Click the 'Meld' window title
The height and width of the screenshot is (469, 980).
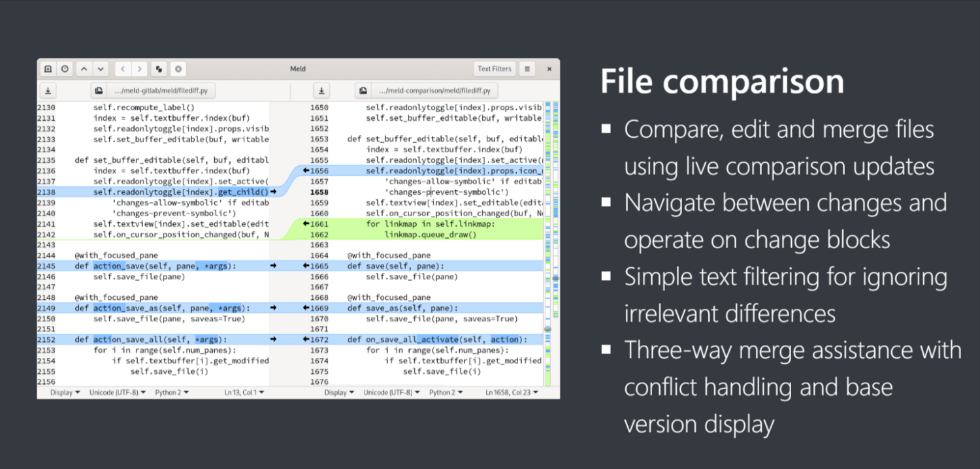(x=298, y=69)
